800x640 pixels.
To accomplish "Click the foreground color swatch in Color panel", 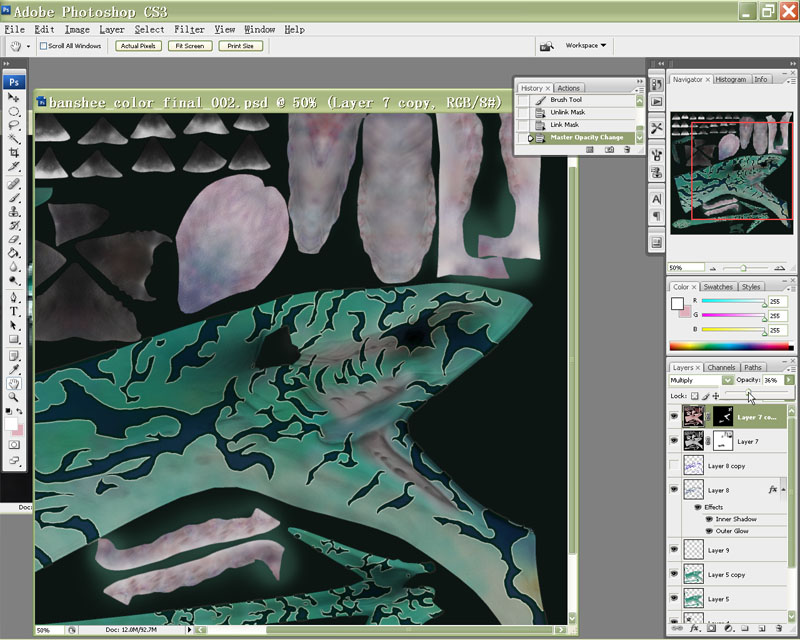I will tap(677, 304).
